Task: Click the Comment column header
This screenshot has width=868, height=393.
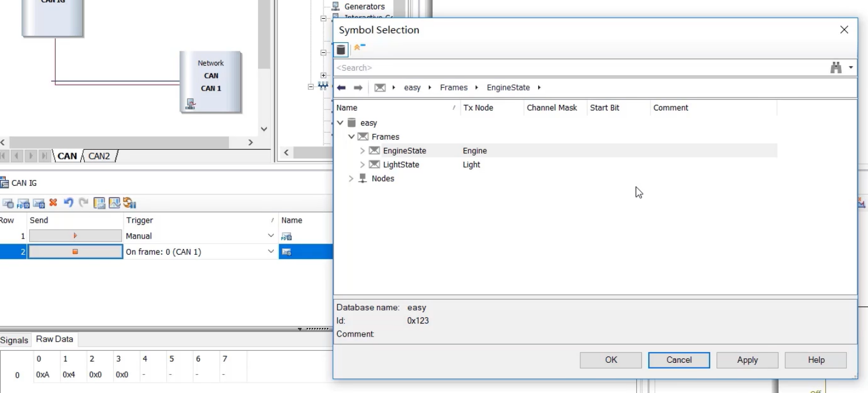Action: coord(714,108)
